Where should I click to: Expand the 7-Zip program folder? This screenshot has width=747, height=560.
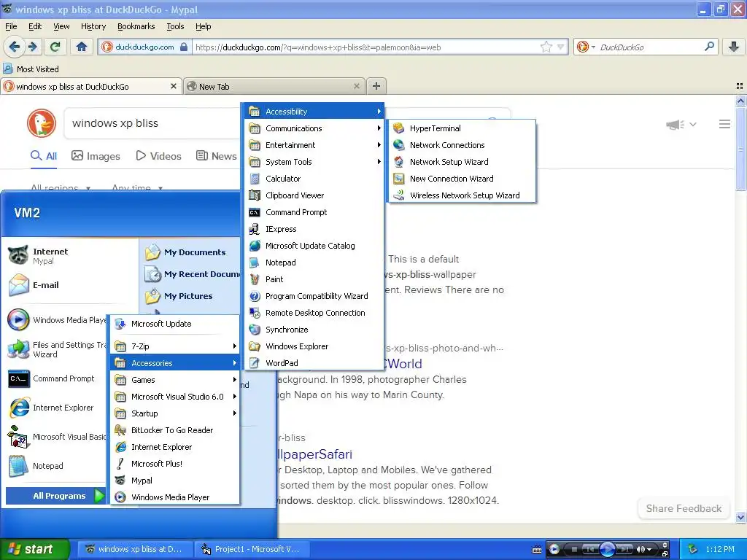(x=174, y=346)
